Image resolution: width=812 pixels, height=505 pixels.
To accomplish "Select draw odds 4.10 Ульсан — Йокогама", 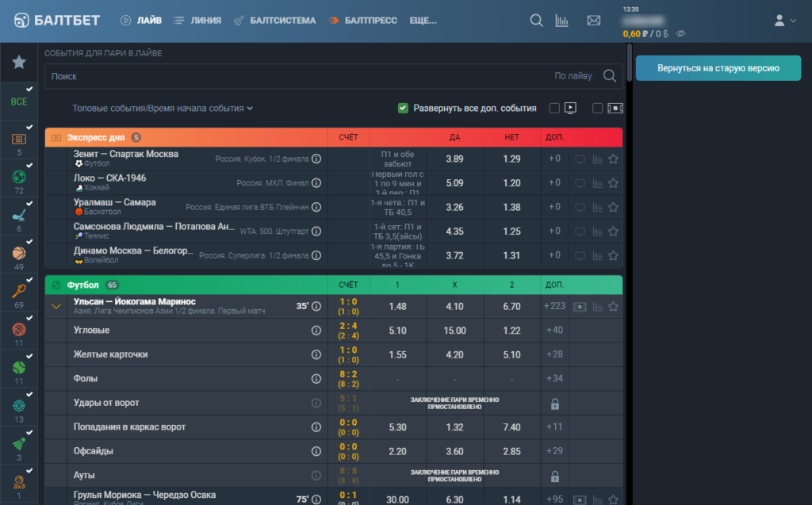I will (x=454, y=307).
